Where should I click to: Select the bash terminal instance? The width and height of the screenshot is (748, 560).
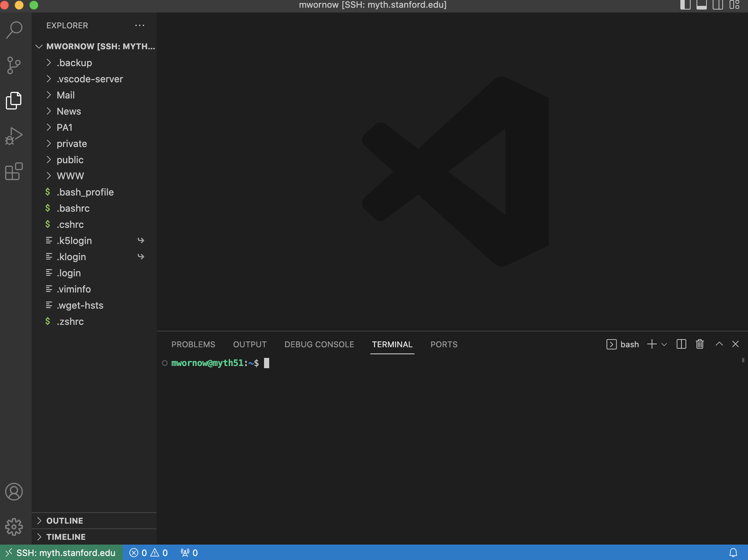pos(623,344)
